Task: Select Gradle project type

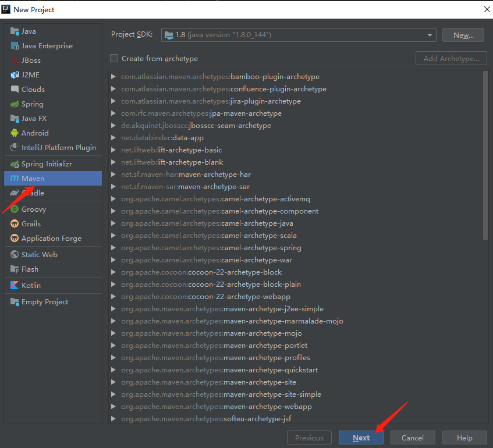Action: pyautogui.click(x=53, y=193)
